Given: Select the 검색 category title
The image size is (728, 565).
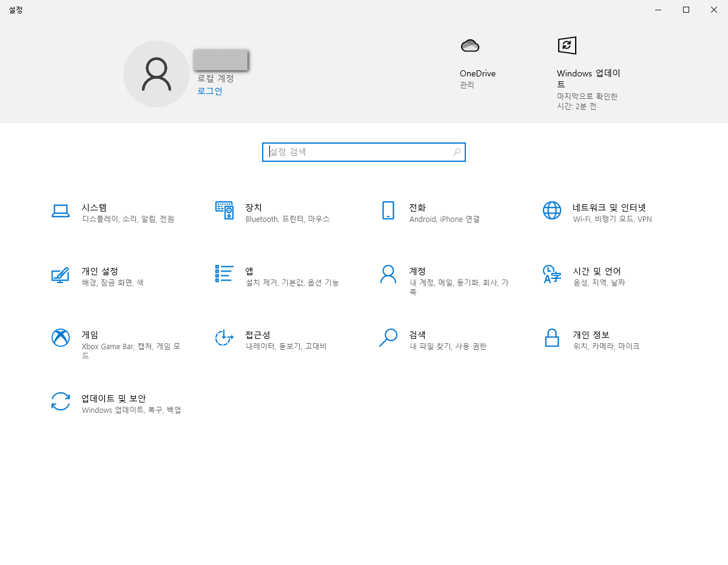Looking at the screenshot, I should 417,335.
